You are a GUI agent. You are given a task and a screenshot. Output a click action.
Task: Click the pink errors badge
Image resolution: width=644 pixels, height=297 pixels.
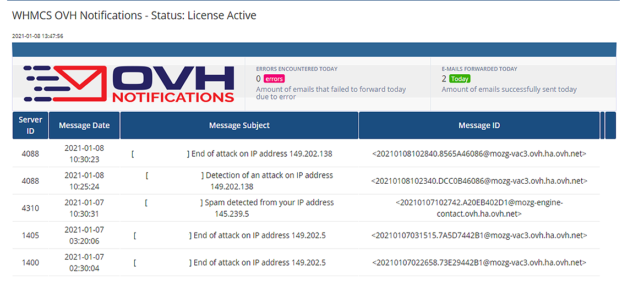click(x=274, y=79)
